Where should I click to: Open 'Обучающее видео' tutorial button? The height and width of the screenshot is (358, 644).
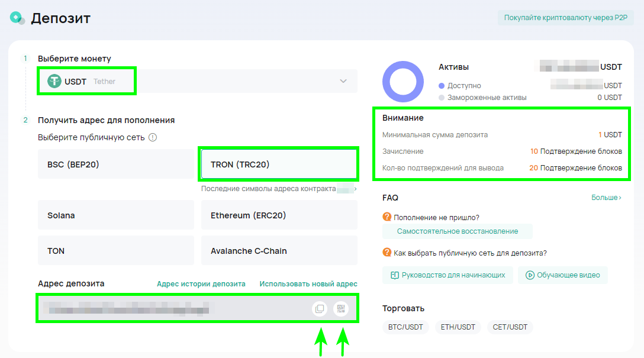(562, 275)
